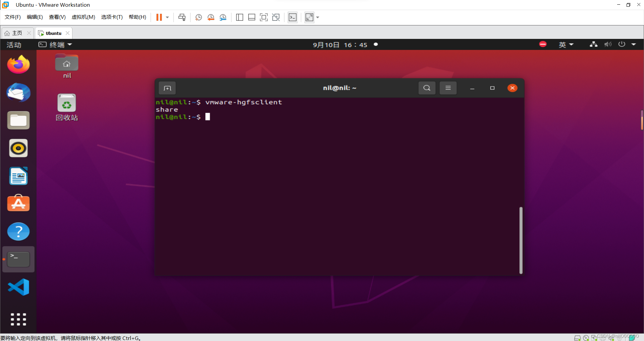Image resolution: width=644 pixels, height=341 pixels.
Task: Switch to Unity mode
Action: point(276,17)
